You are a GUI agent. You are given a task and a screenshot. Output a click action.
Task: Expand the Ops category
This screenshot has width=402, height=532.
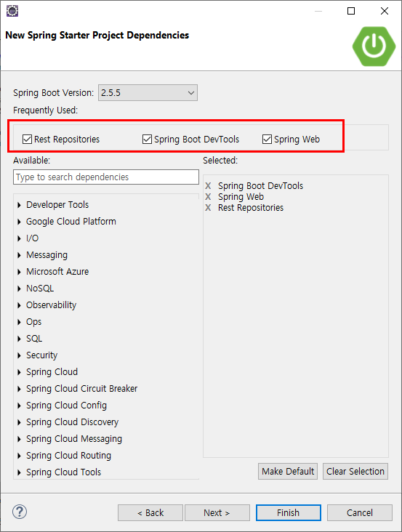pos(19,322)
